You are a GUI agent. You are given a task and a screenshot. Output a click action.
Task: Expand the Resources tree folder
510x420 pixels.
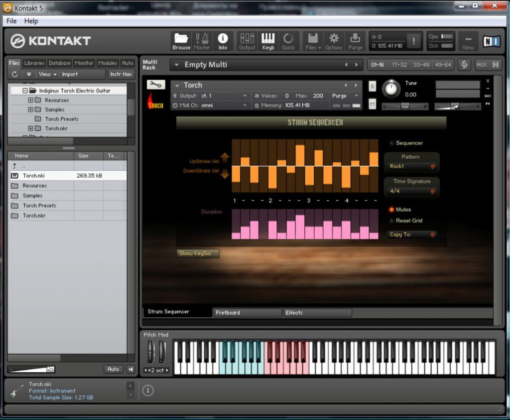coord(30,100)
